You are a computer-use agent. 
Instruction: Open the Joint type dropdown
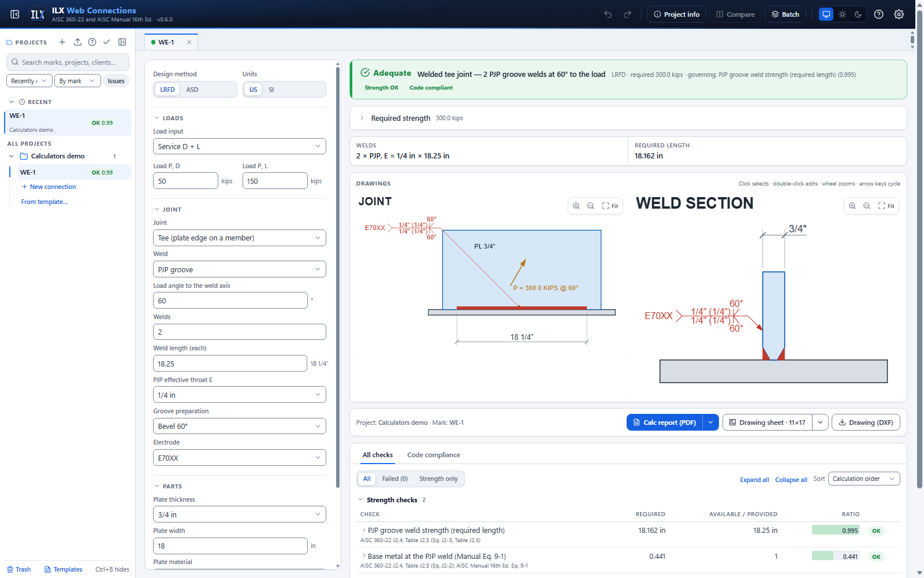[x=240, y=238]
